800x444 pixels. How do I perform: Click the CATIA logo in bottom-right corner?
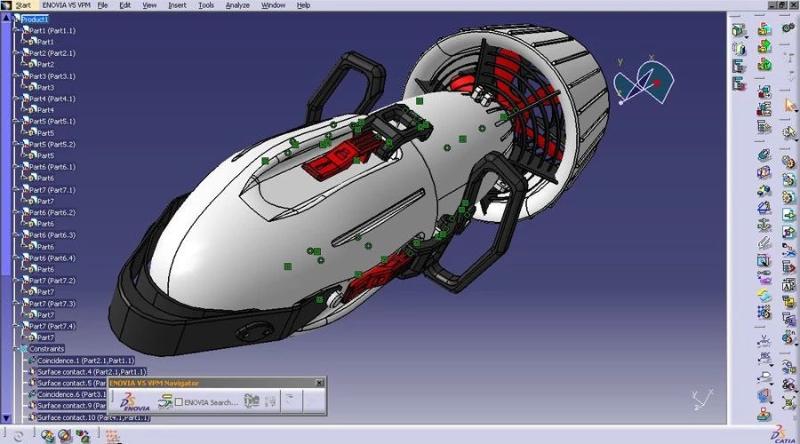pyautogui.click(x=783, y=434)
